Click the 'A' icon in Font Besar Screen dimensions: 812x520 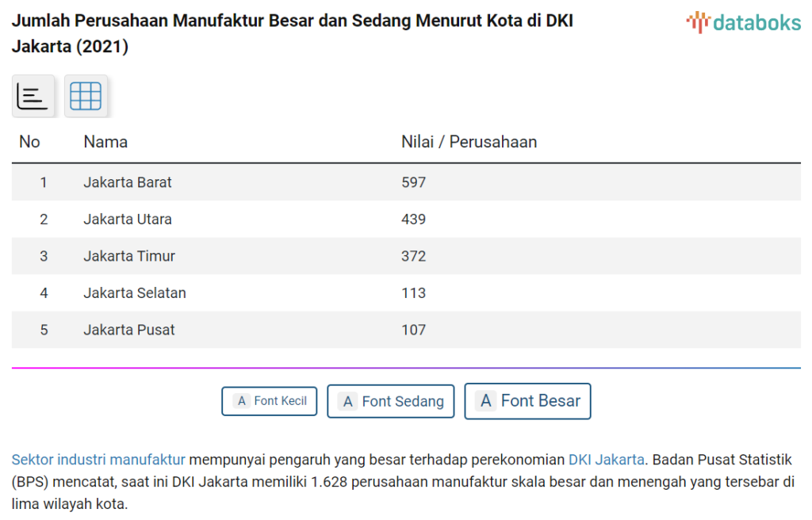point(486,401)
